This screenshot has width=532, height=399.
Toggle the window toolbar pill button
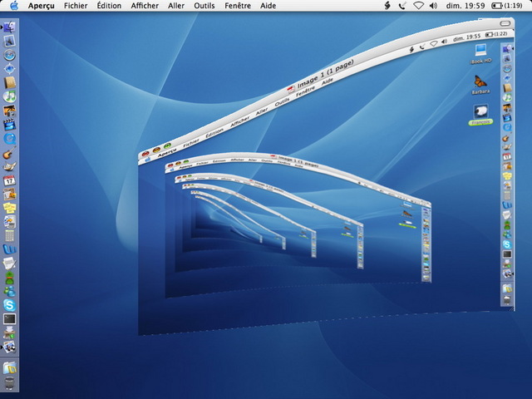tap(505, 23)
